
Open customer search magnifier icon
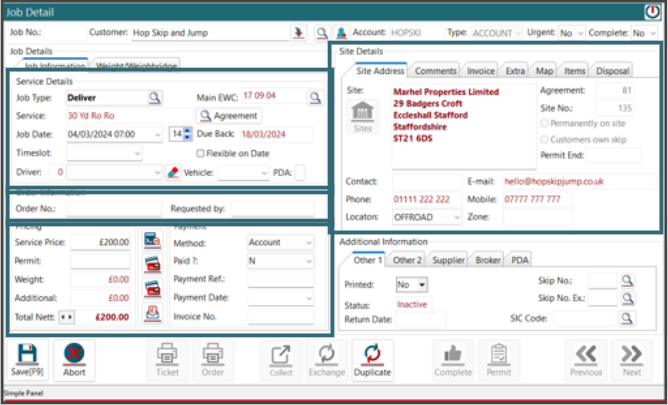[x=322, y=33]
